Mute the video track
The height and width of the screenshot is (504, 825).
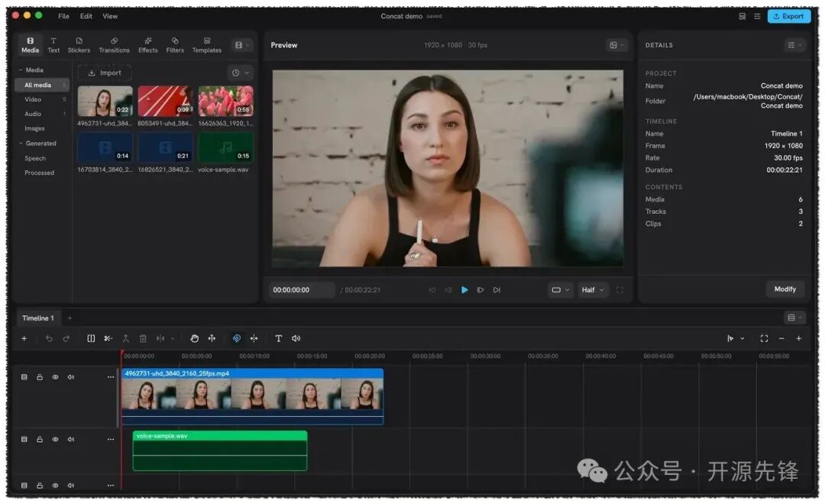tap(71, 377)
